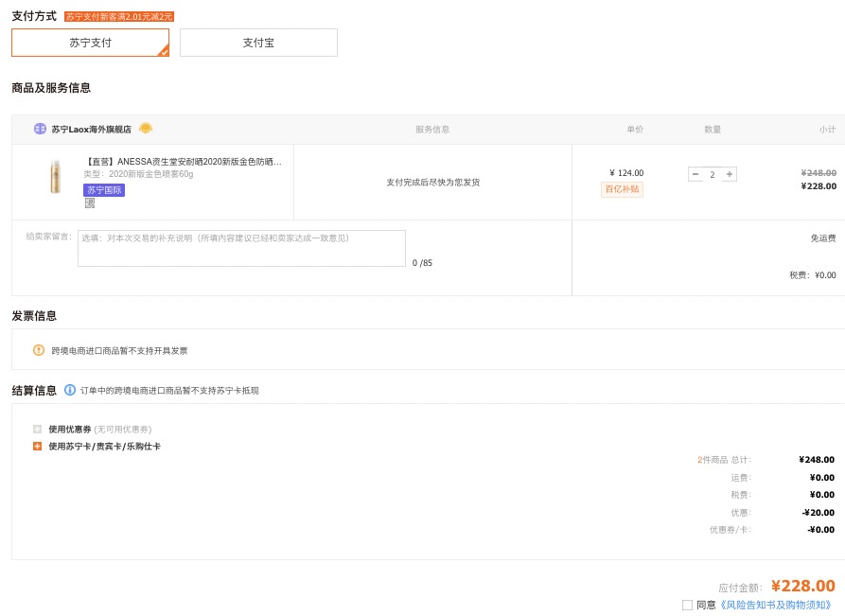Focus the 给卖家留言 message box
Image resolution: width=845 pixels, height=616 pixels.
[241, 249]
